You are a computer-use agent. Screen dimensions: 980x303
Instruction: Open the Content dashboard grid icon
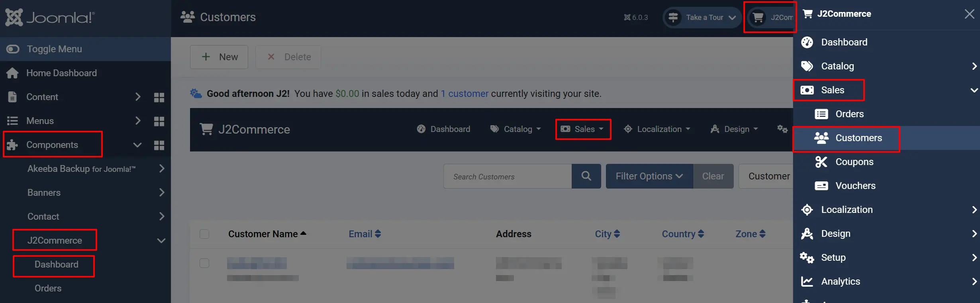[159, 97]
